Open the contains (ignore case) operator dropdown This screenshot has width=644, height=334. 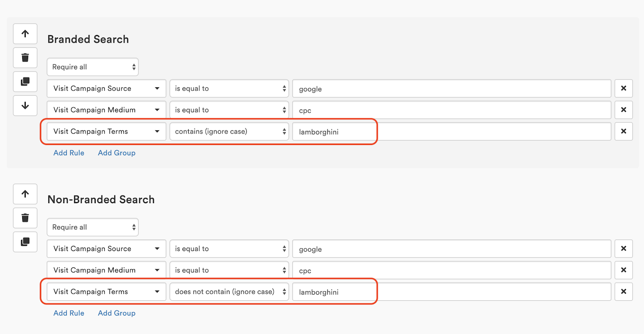[x=229, y=131]
